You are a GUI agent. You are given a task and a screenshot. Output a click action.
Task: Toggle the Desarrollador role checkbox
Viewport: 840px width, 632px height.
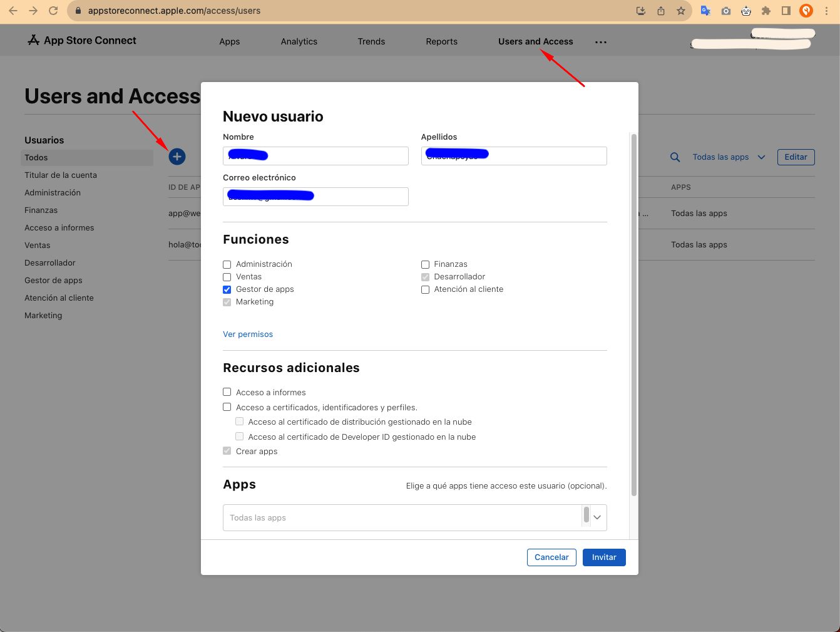[425, 277]
